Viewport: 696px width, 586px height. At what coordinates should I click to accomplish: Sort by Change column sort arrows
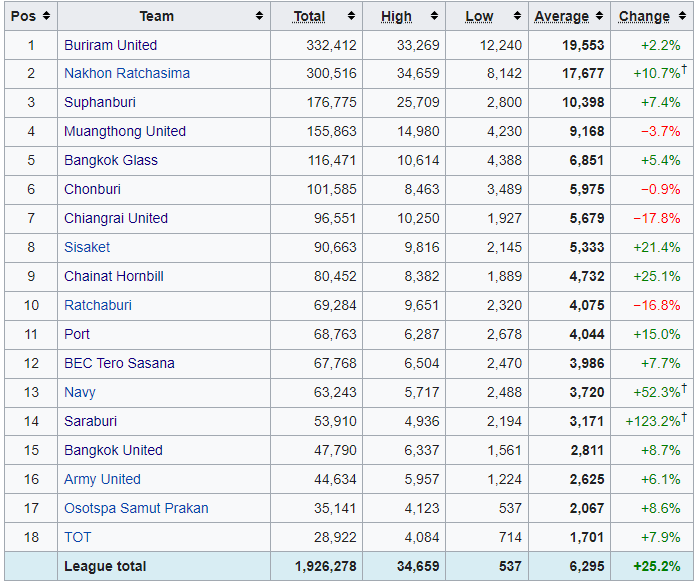pos(682,16)
